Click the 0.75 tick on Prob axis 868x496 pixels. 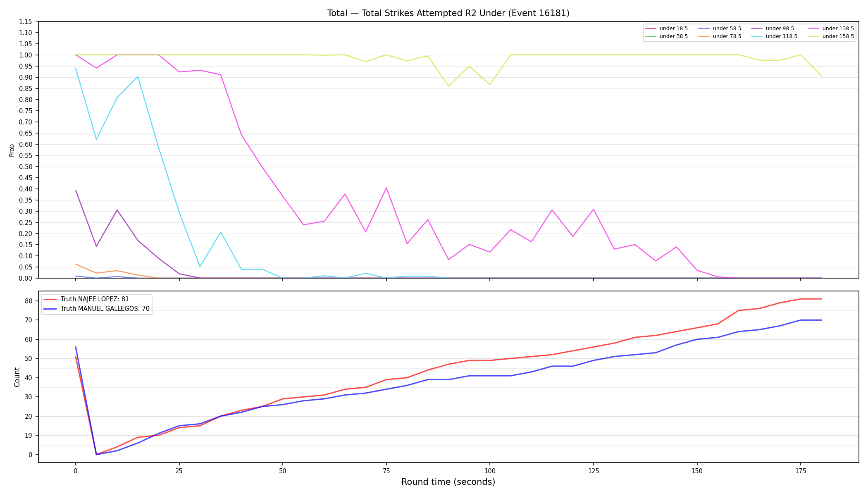(26, 111)
